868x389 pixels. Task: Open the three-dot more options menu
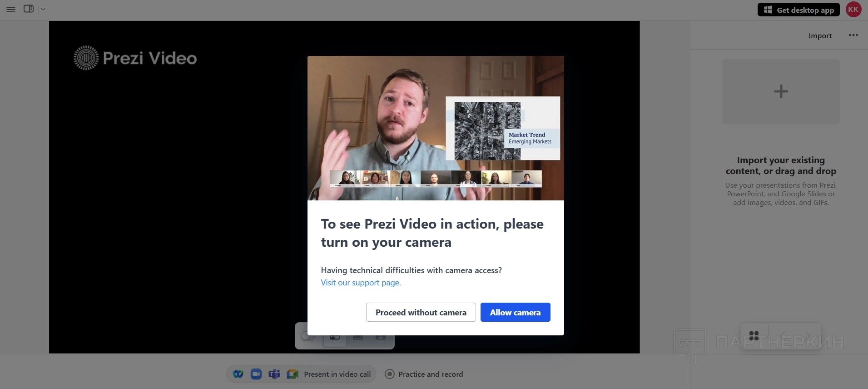[x=853, y=35]
